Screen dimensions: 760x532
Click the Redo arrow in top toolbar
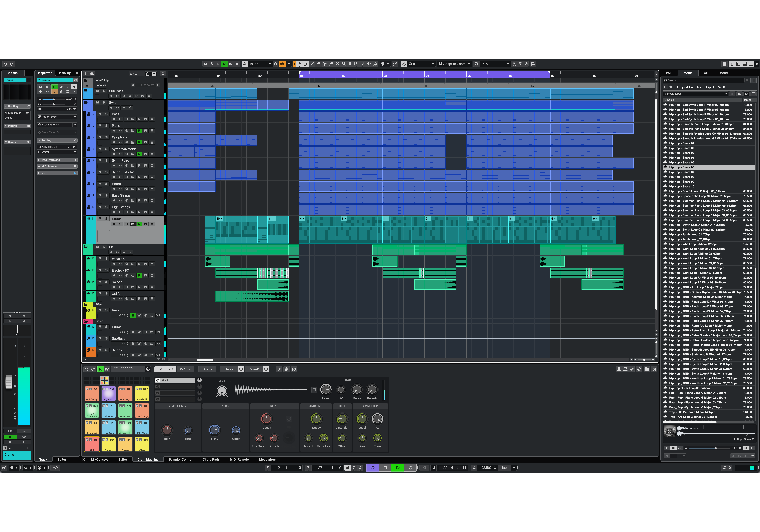pos(12,64)
